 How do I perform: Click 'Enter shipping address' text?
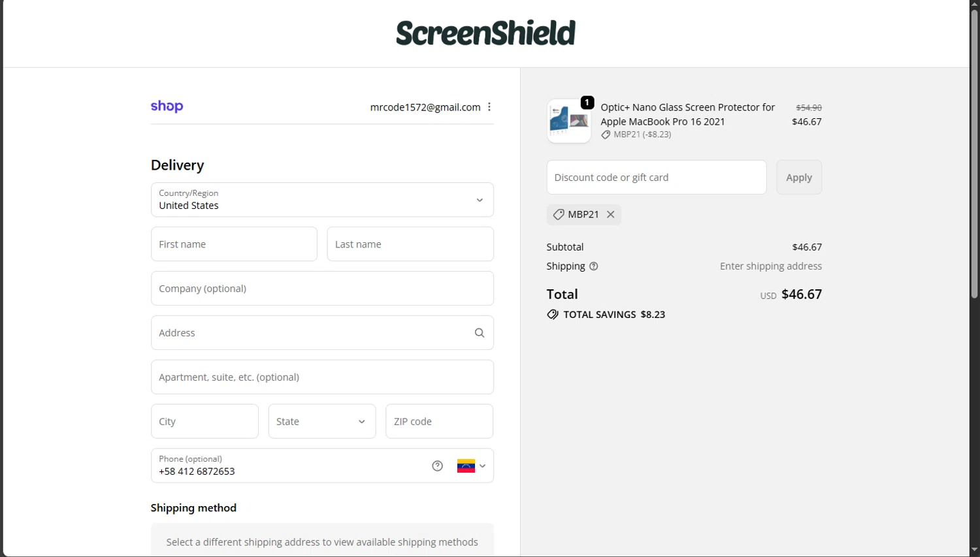(x=771, y=266)
